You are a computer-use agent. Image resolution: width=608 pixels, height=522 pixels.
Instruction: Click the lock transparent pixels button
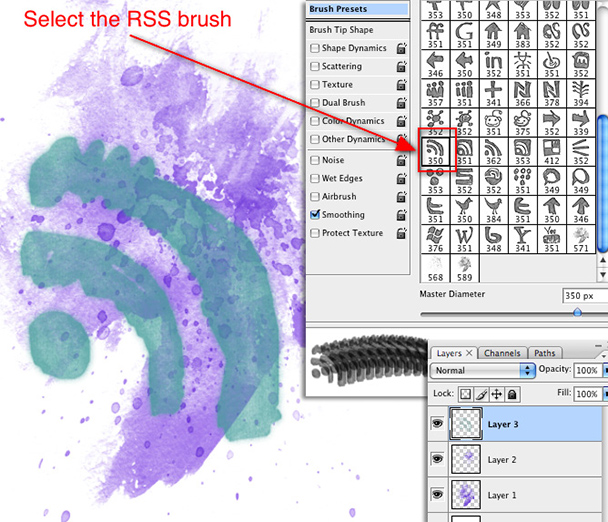[465, 394]
